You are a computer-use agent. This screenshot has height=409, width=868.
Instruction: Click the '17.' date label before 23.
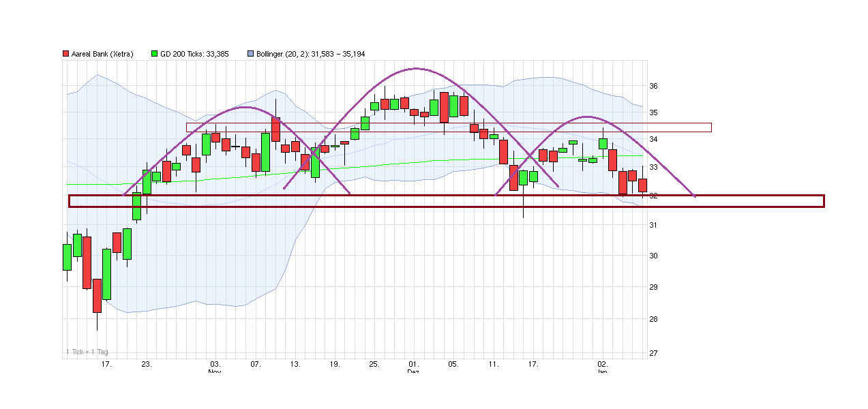pos(106,365)
